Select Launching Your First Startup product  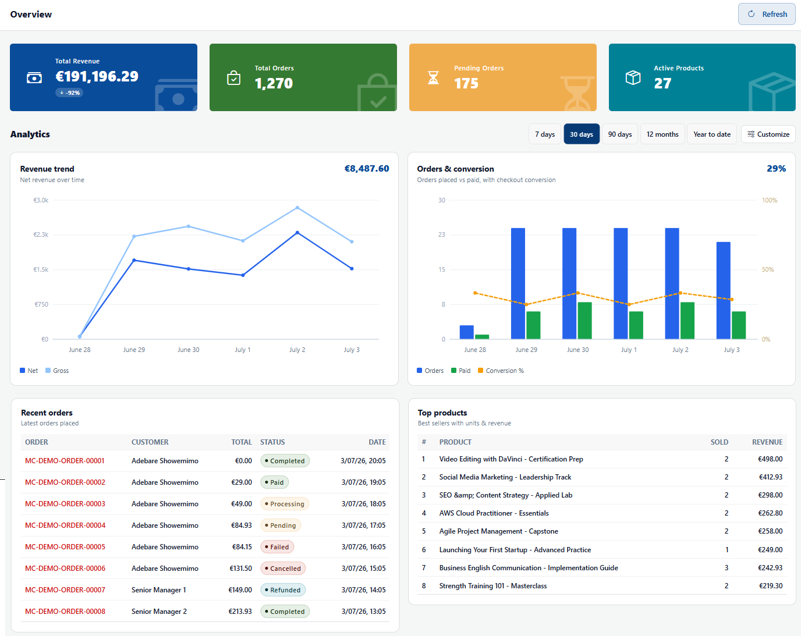pyautogui.click(x=602, y=550)
